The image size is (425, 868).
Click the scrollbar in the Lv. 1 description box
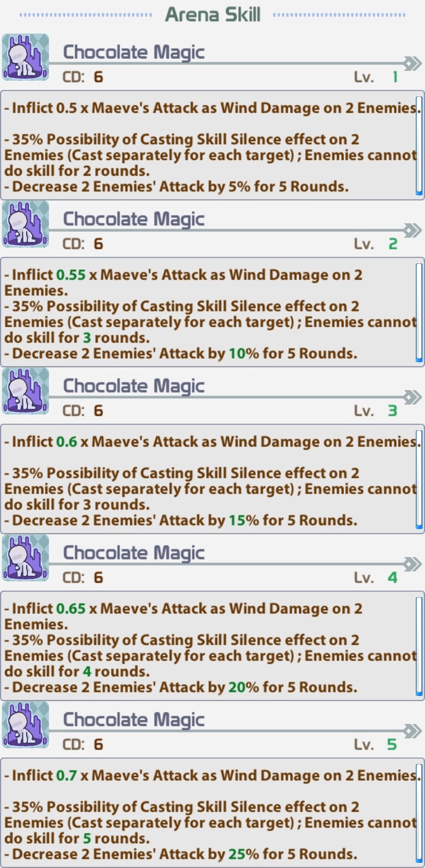click(x=419, y=145)
